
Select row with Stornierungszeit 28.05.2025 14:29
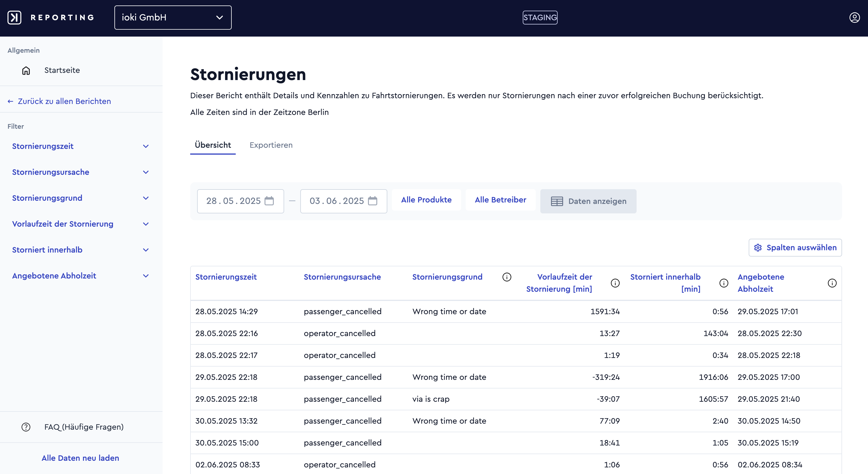(x=516, y=311)
